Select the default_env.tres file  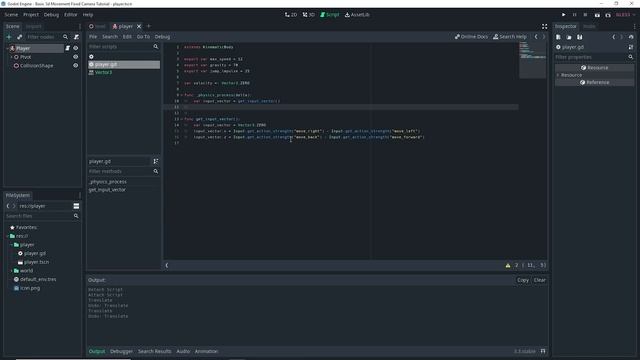tap(38, 279)
